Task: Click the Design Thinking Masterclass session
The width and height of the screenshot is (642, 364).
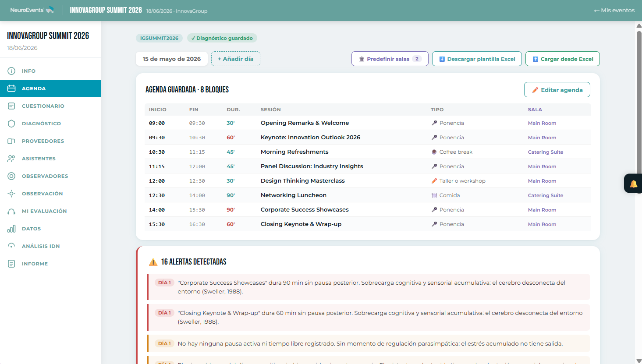Action: click(x=302, y=180)
